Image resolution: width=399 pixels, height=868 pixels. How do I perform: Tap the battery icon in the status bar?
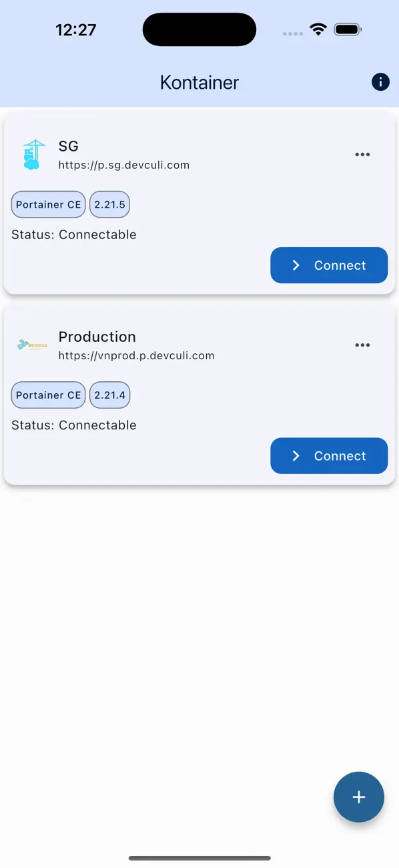pyautogui.click(x=348, y=29)
